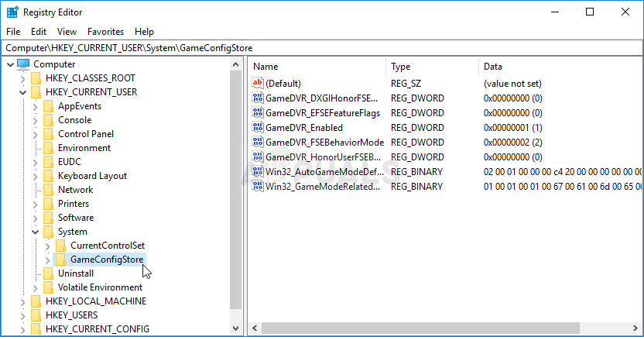The width and height of the screenshot is (644, 337).
Task: Minimize the Registry Editor window
Action: tap(555, 12)
